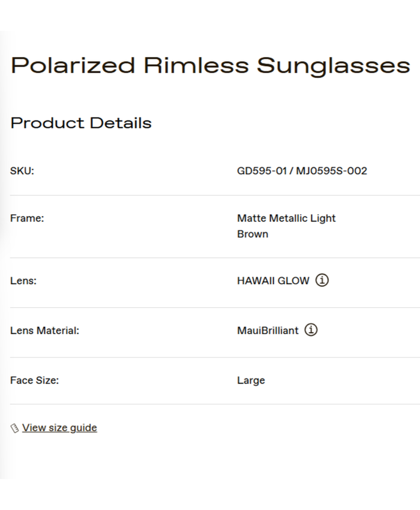Select the HAWAII GLOW lens text

(x=273, y=281)
